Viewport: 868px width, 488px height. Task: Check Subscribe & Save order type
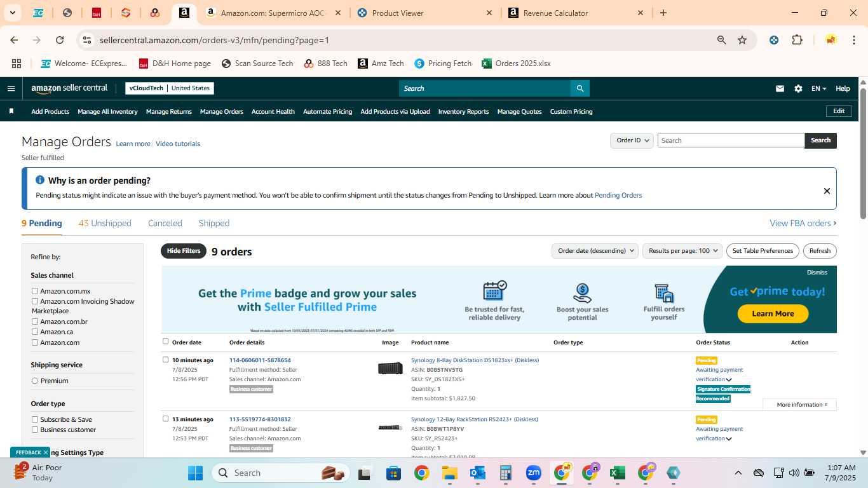tap(35, 419)
